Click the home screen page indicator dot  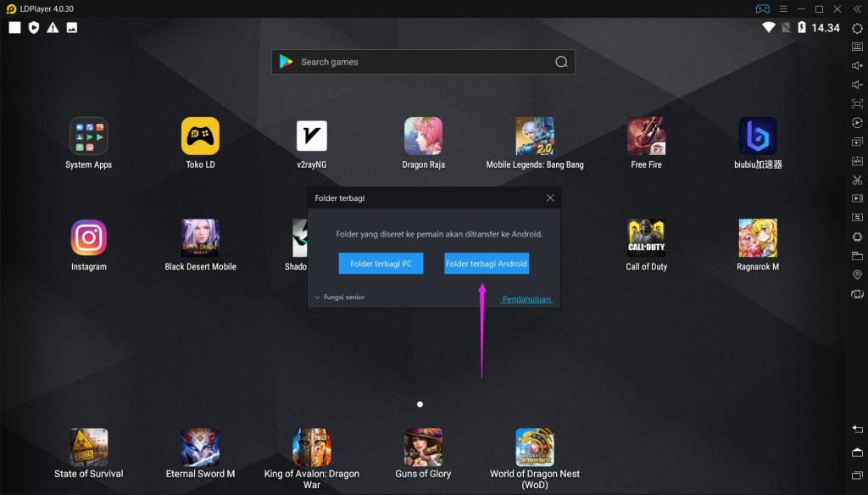click(x=420, y=404)
